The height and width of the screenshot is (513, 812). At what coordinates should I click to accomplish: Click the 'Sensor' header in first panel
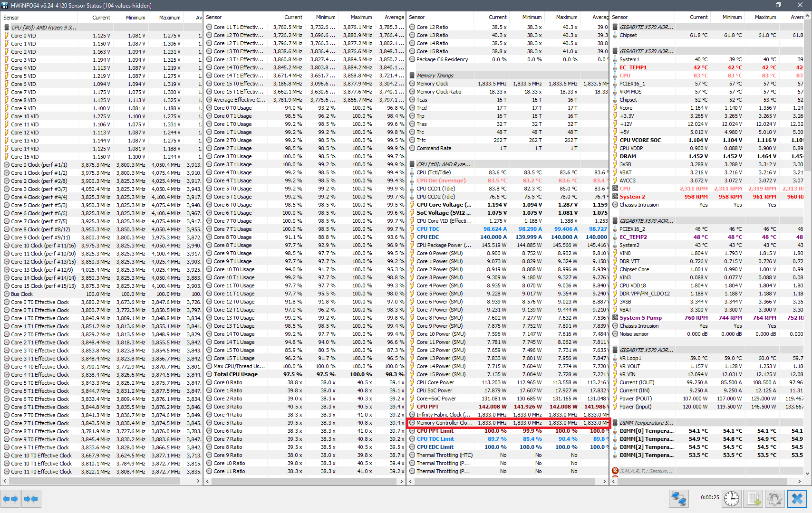(x=11, y=18)
